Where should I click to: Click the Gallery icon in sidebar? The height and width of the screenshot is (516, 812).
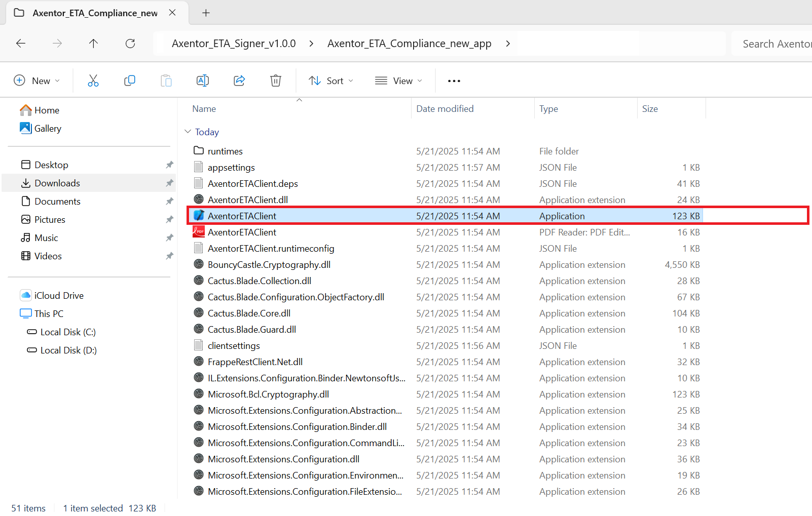click(26, 128)
